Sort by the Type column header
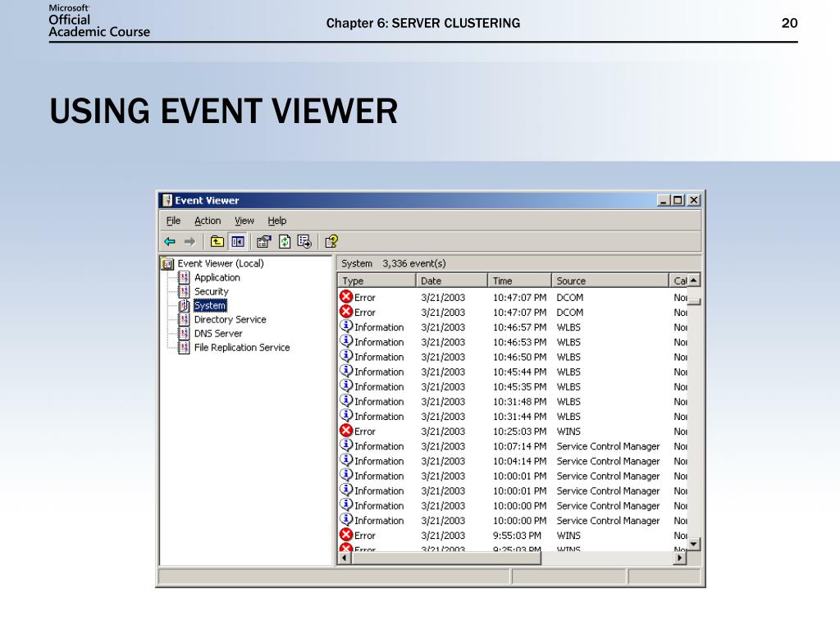Screen dimensions: 840x630 377,281
